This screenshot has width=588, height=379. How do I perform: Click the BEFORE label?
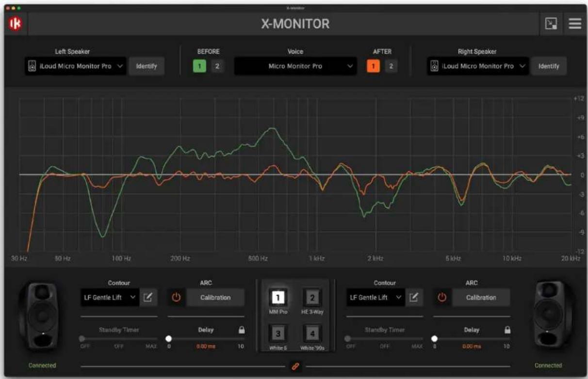[x=208, y=51]
